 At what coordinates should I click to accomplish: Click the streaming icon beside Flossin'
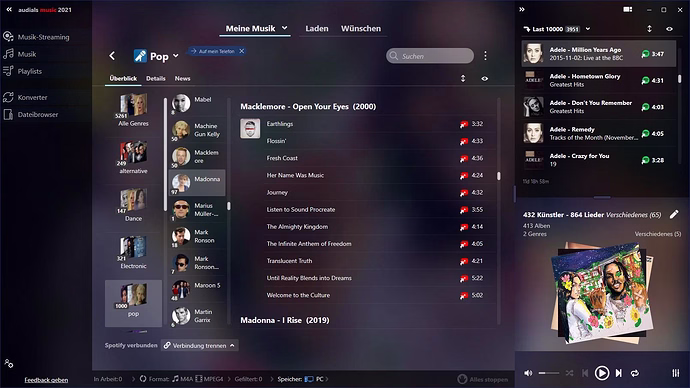click(x=464, y=141)
